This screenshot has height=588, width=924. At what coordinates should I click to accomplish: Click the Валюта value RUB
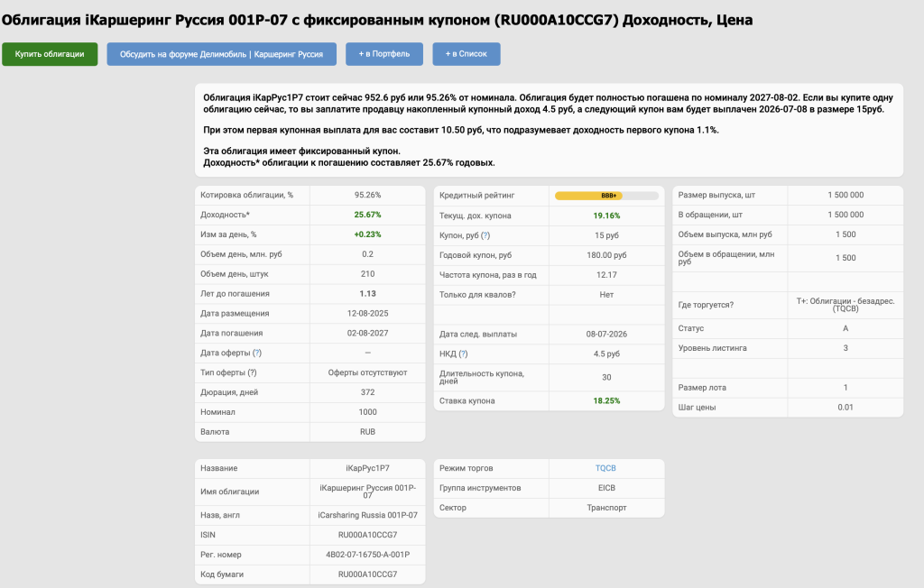pos(368,432)
